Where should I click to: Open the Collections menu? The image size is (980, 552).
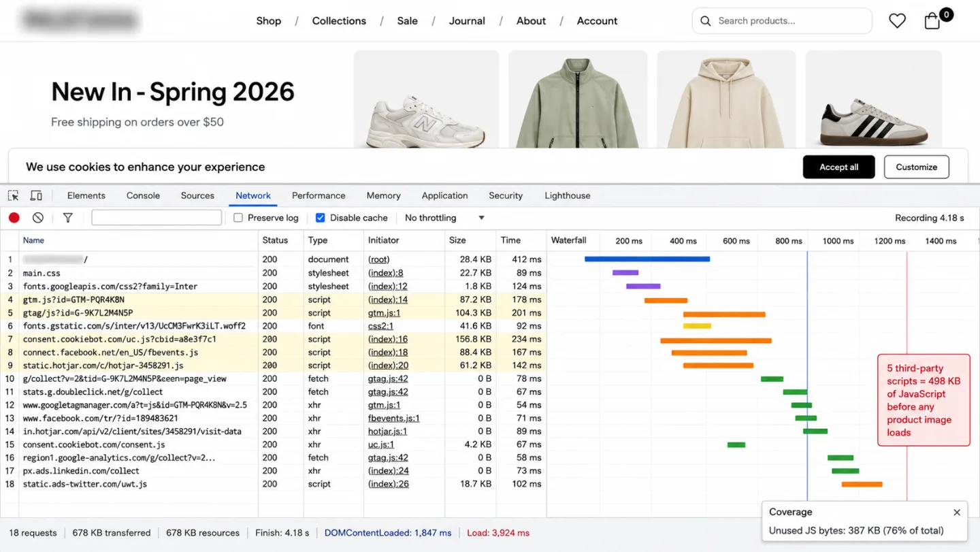pyautogui.click(x=339, y=21)
